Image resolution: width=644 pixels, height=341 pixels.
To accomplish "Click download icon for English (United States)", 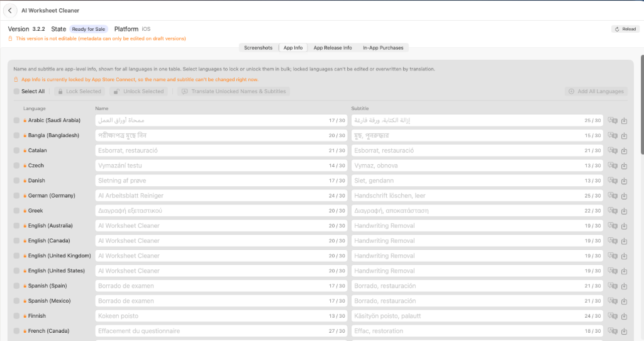I will click(x=625, y=271).
